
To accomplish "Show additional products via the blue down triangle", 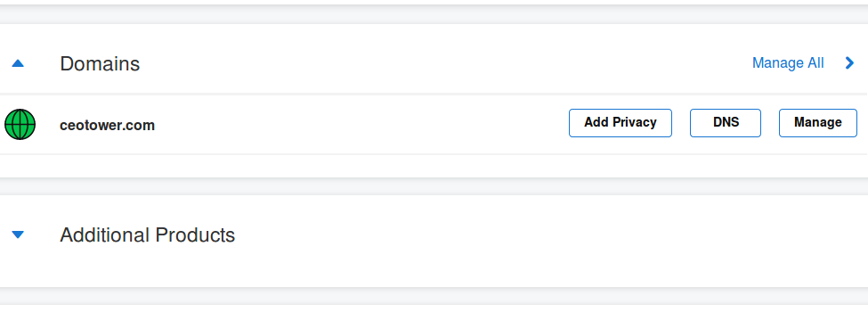I will [x=18, y=234].
